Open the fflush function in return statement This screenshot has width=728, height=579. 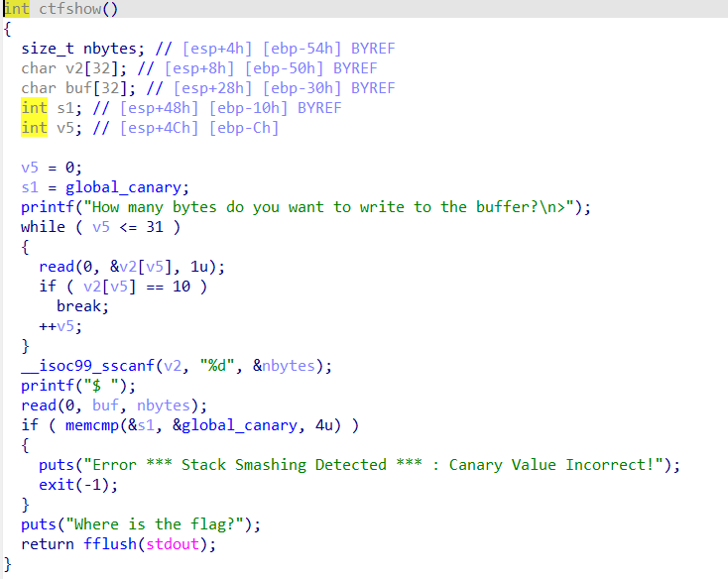109,544
